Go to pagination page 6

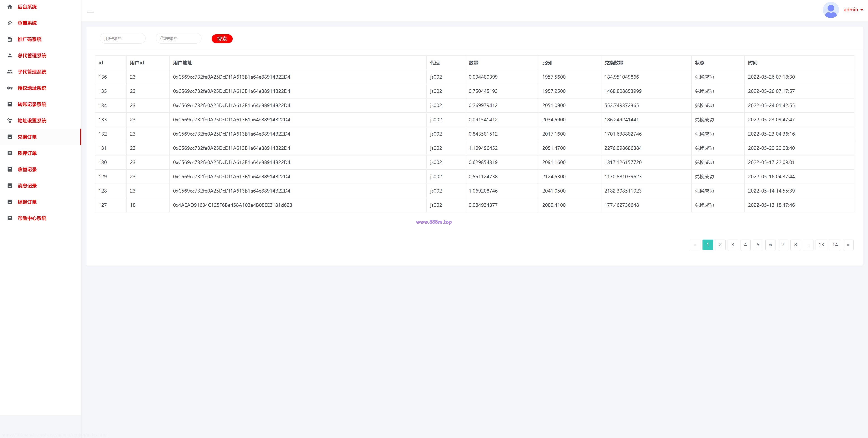click(x=771, y=245)
